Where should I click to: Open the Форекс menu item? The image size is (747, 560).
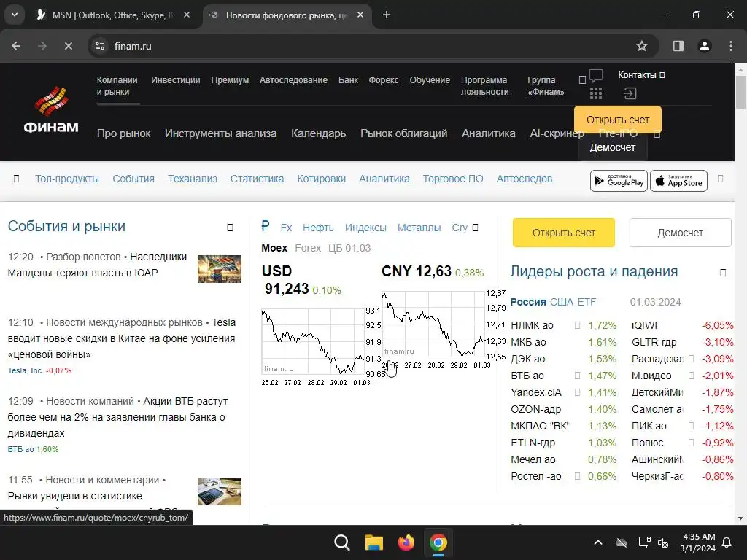click(384, 80)
